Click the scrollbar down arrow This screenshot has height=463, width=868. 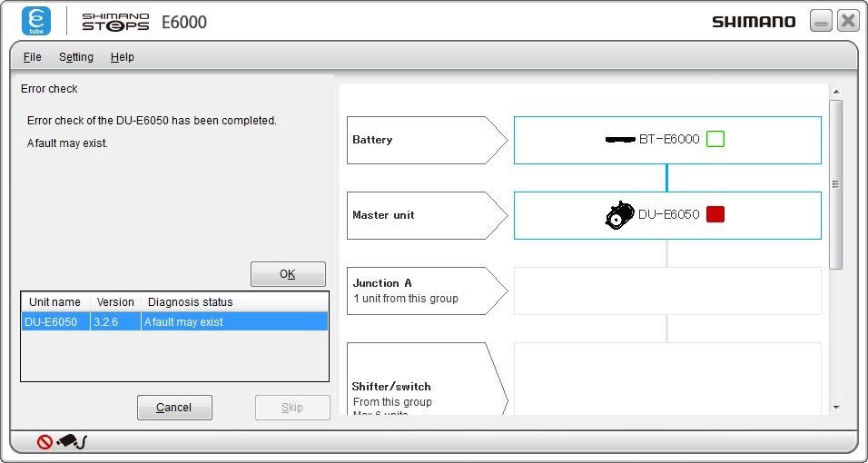[836, 408]
